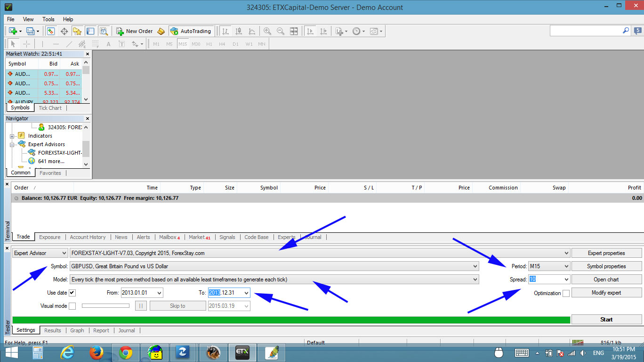Toggle the AutoTrading button
The height and width of the screenshot is (362, 644).
[x=191, y=31]
